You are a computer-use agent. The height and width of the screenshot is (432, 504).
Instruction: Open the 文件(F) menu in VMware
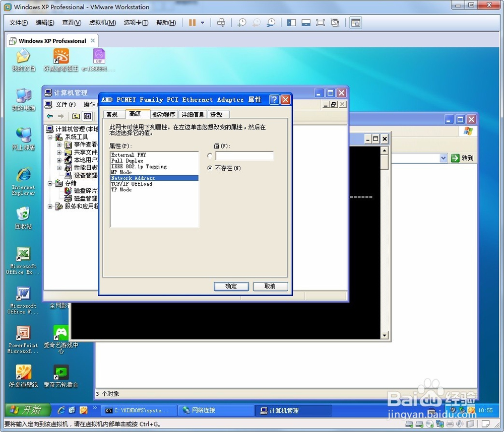coord(19,23)
